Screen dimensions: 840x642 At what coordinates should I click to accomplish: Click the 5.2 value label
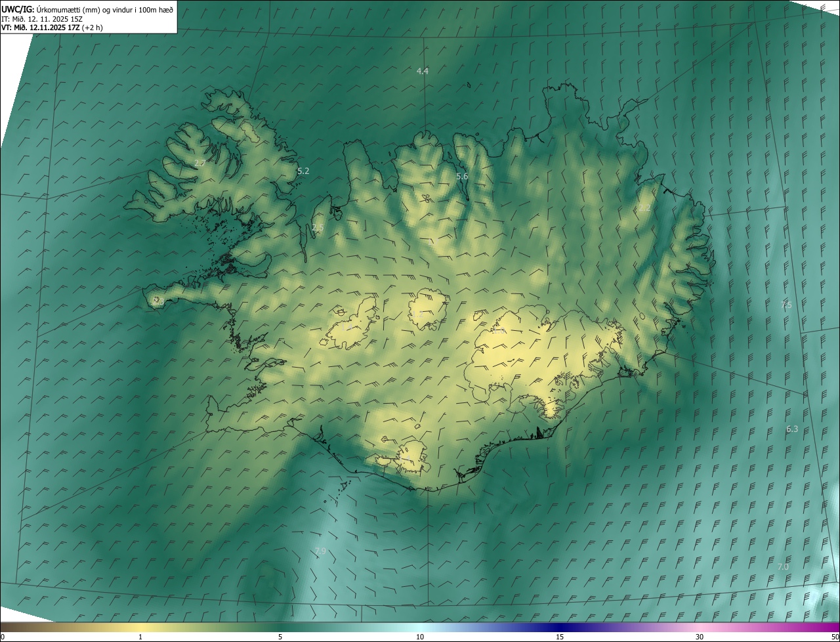coord(303,171)
